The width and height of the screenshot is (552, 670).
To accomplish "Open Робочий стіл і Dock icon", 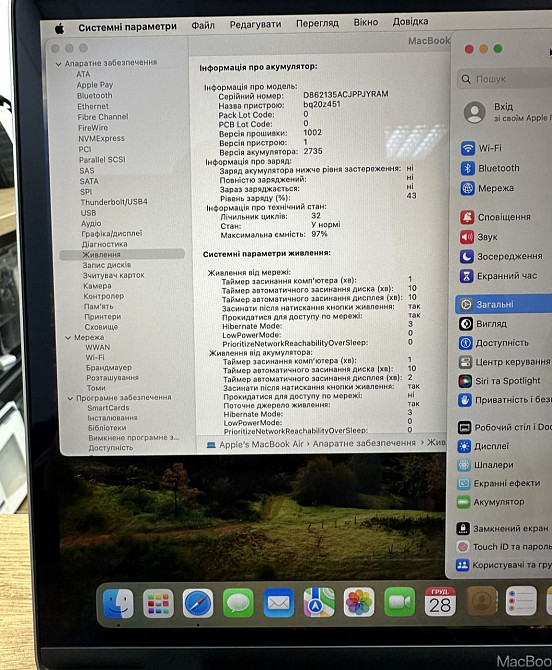I will click(x=464, y=427).
